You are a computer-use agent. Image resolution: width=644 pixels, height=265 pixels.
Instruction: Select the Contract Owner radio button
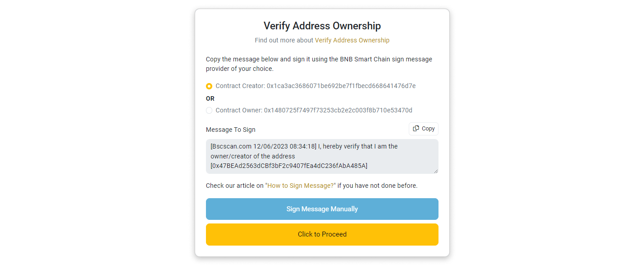click(x=209, y=110)
